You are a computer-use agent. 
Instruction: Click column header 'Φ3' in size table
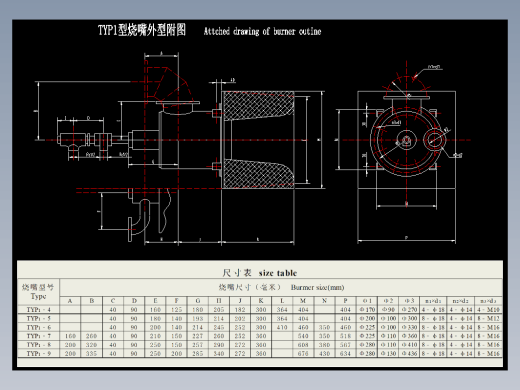[x=409, y=301]
